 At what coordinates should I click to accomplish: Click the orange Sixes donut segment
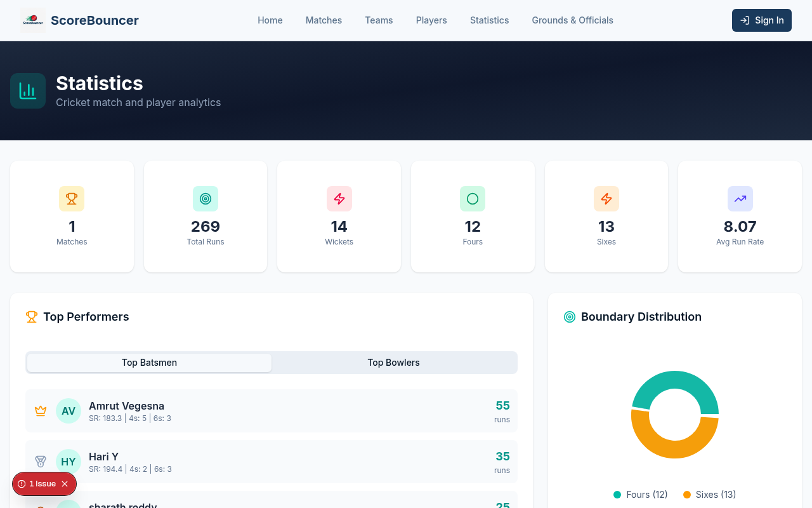675,448
